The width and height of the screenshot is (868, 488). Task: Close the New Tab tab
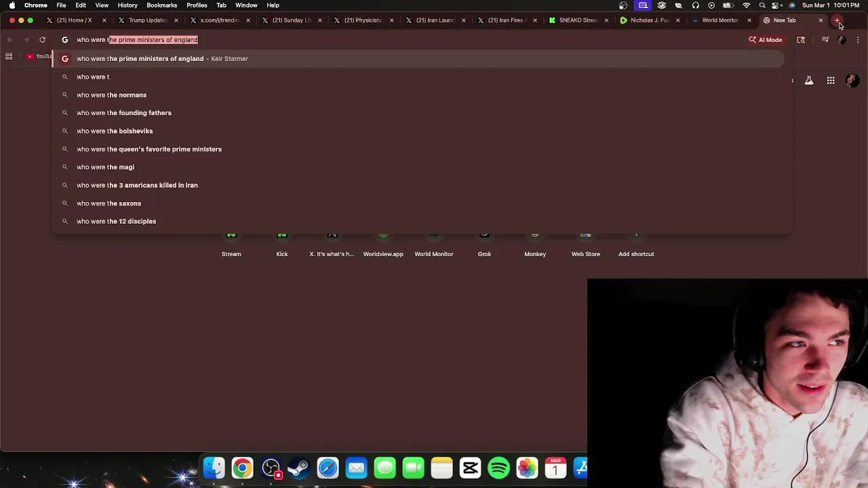point(821,20)
